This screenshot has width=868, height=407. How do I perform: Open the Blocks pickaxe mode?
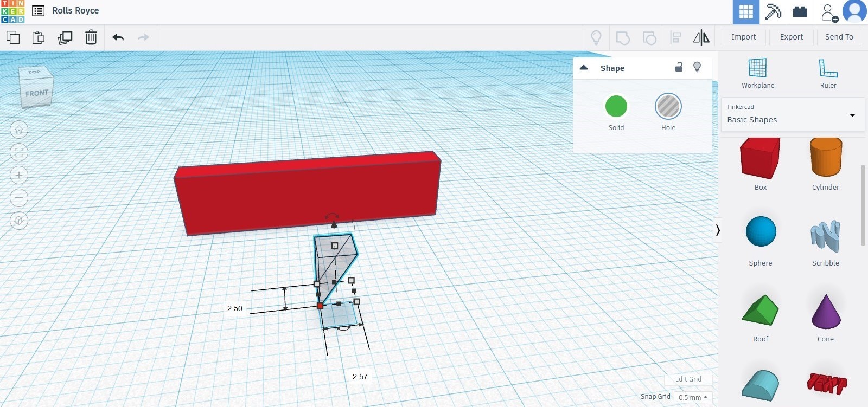coord(773,12)
